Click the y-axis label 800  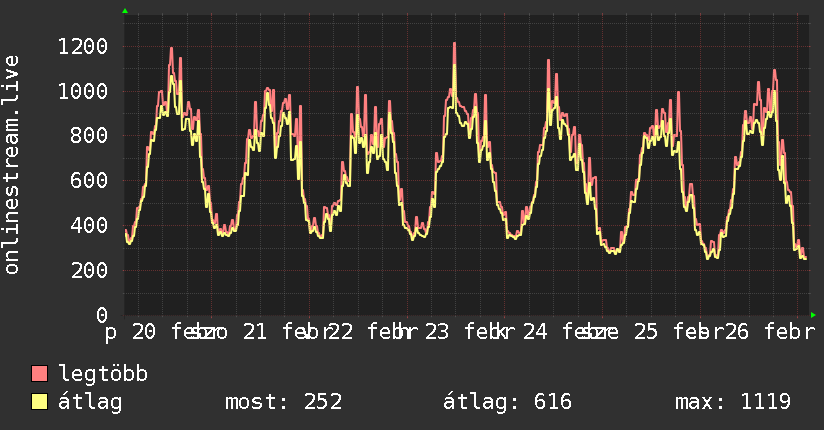89,136
